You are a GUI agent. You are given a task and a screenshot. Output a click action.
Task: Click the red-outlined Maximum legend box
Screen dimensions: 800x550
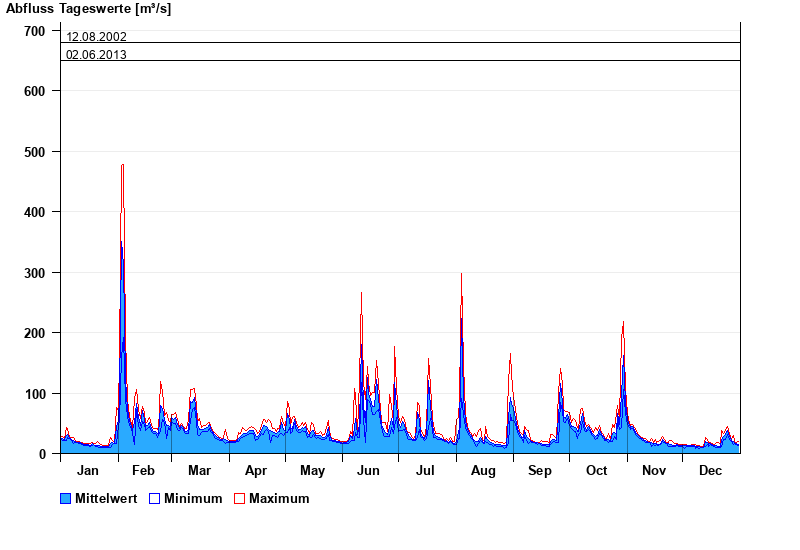click(239, 499)
